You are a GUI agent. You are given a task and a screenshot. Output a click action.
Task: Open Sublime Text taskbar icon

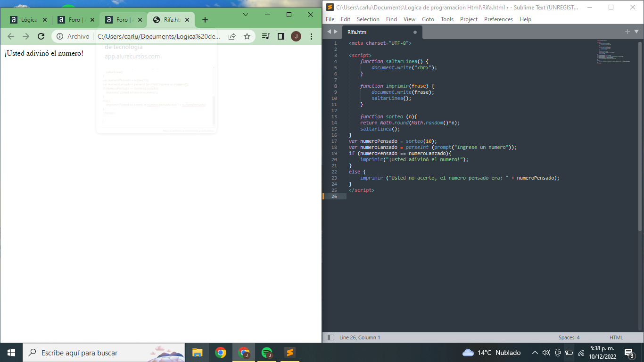point(290,353)
